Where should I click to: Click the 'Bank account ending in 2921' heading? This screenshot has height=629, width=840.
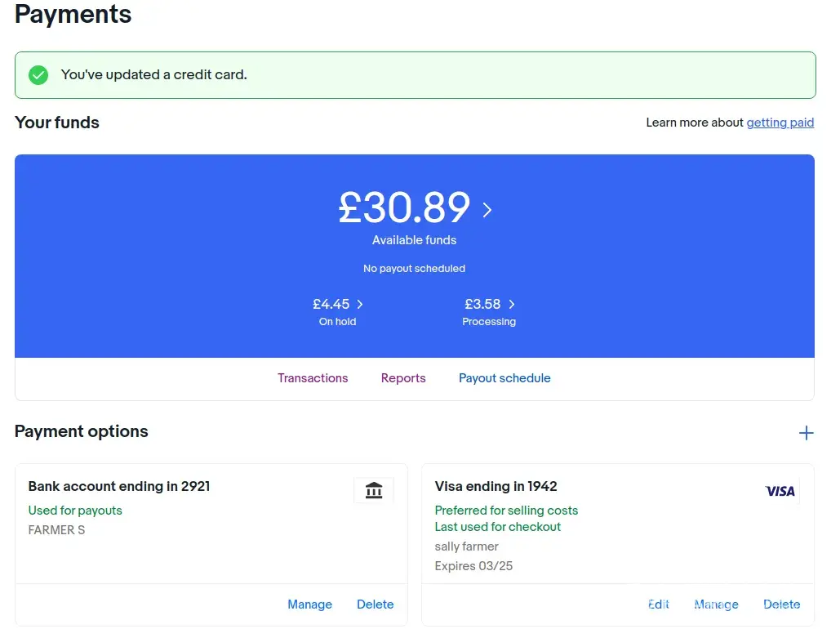[119, 487]
